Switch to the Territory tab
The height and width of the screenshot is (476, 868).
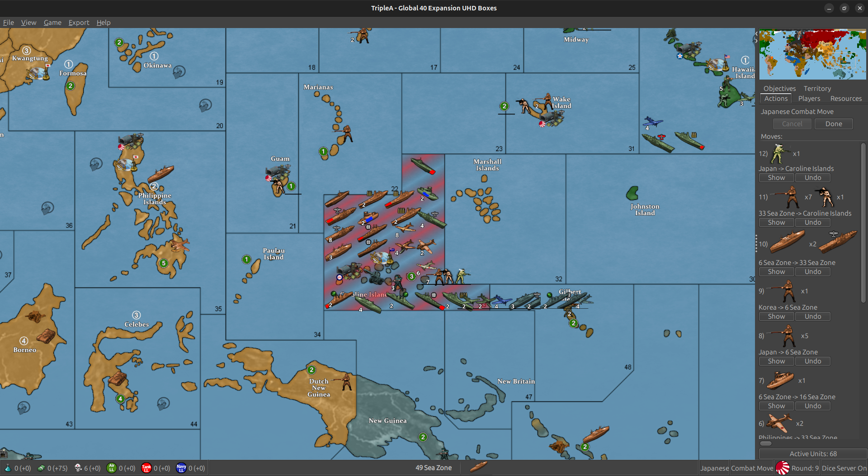[817, 88]
